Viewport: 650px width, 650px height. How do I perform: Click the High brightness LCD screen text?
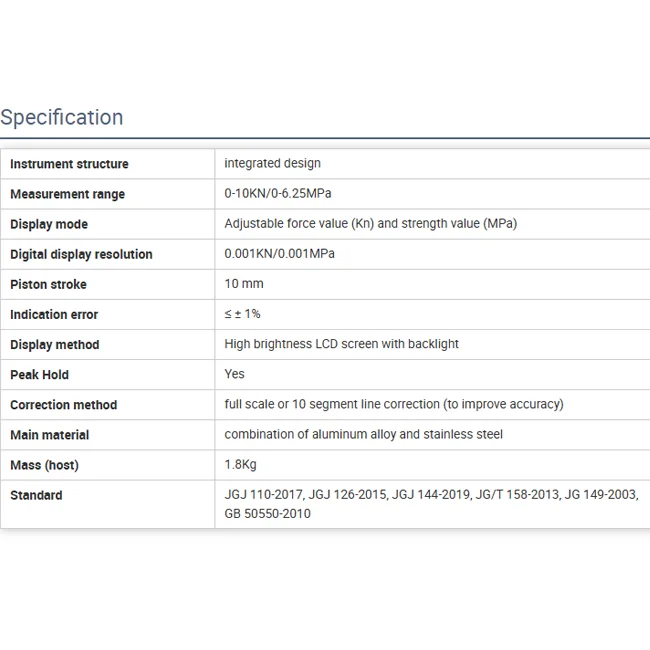coord(341,343)
